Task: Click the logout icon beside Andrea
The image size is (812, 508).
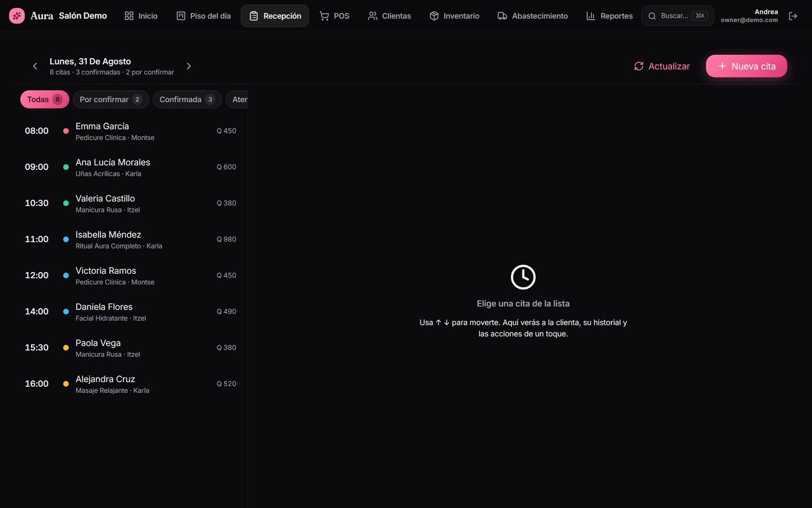Action: tap(793, 16)
